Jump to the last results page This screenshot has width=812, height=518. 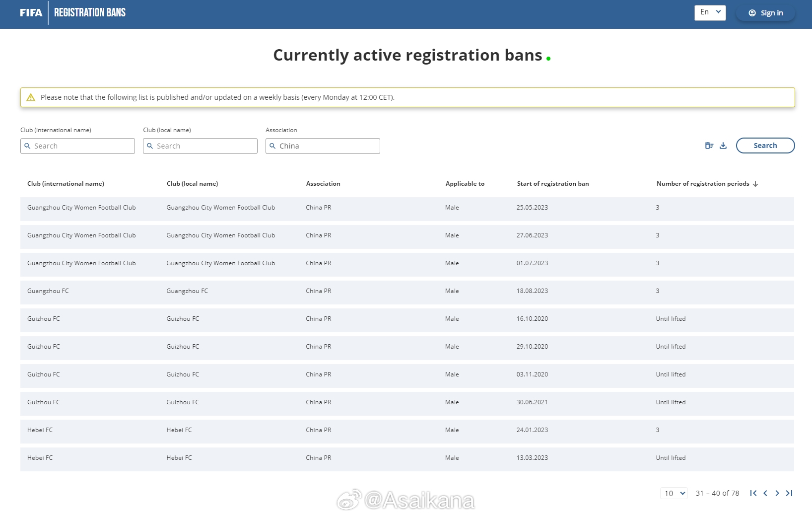789,493
